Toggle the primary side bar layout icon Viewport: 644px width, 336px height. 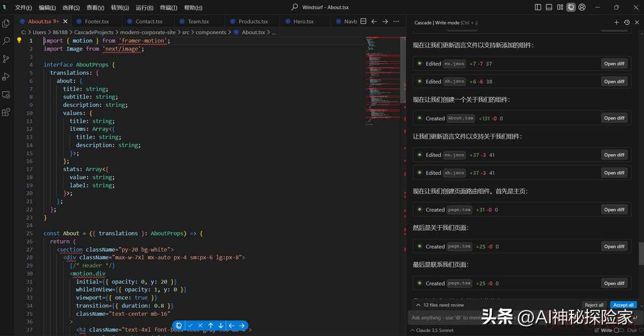point(538,7)
